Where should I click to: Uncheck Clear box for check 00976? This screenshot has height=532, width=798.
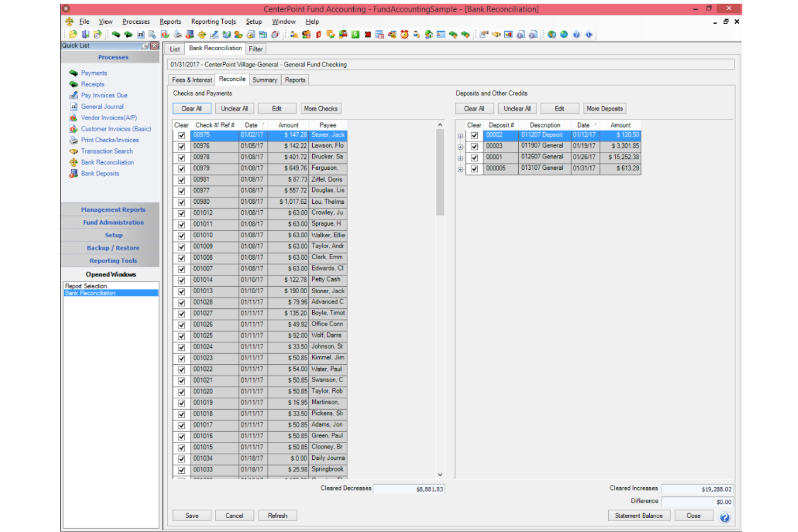(182, 147)
